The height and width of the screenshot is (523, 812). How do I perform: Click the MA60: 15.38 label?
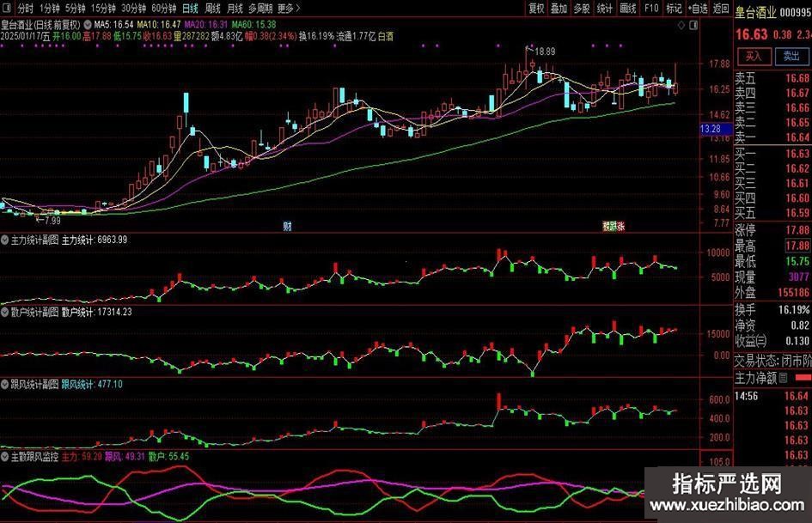(x=253, y=24)
